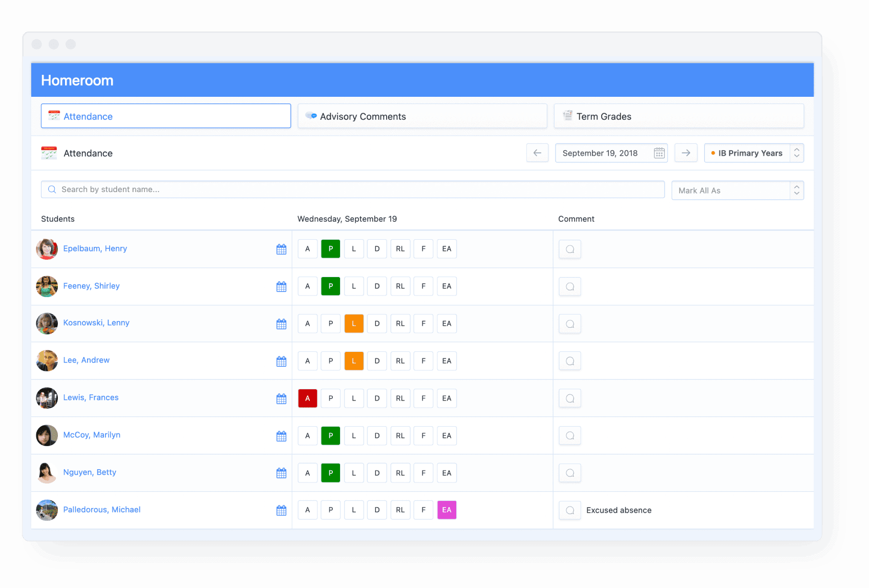Select pink EA status for Palledorous, Michael
Viewport: 869px width, 588px height.
(447, 510)
